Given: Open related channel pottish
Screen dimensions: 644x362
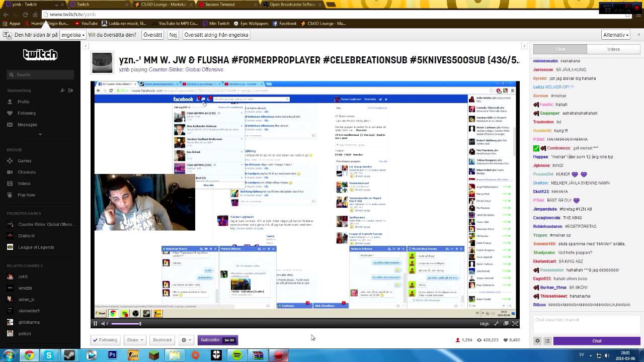Looking at the screenshot, I should click(25, 334).
